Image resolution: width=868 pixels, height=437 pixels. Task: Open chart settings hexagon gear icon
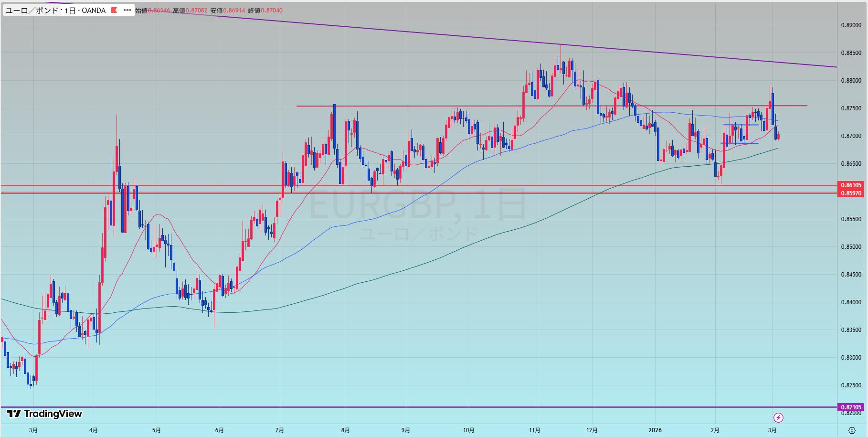(852, 430)
